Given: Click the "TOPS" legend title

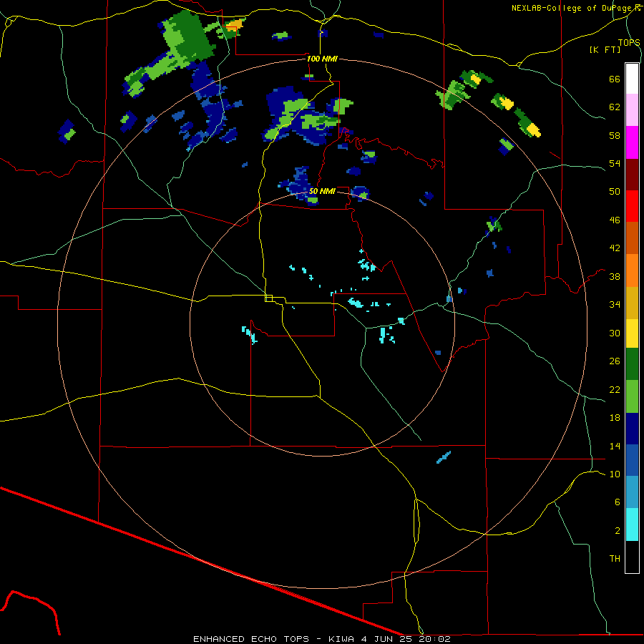Looking at the screenshot, I should (x=629, y=42).
